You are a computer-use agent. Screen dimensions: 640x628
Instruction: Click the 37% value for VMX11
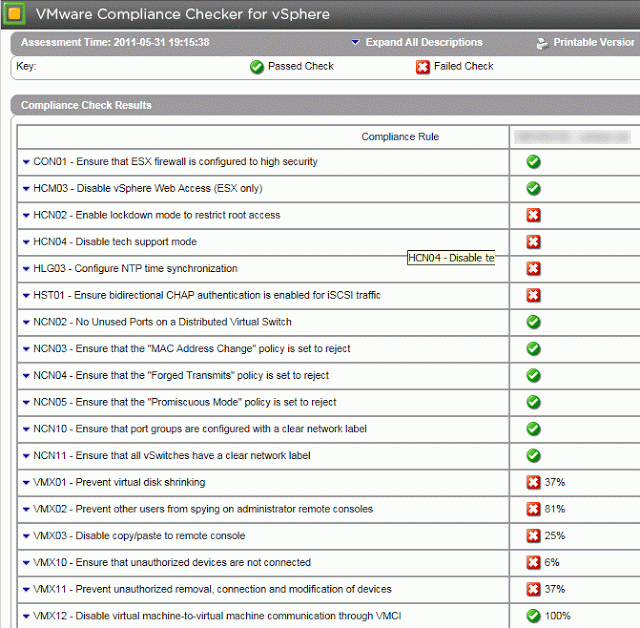(555, 589)
